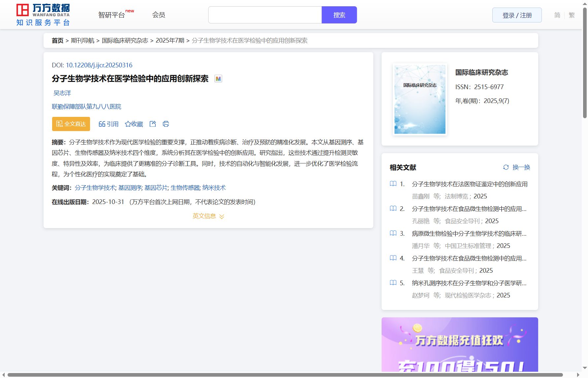Open the 登录 / 注册 login button
588x378 pixels.
pyautogui.click(x=517, y=15)
